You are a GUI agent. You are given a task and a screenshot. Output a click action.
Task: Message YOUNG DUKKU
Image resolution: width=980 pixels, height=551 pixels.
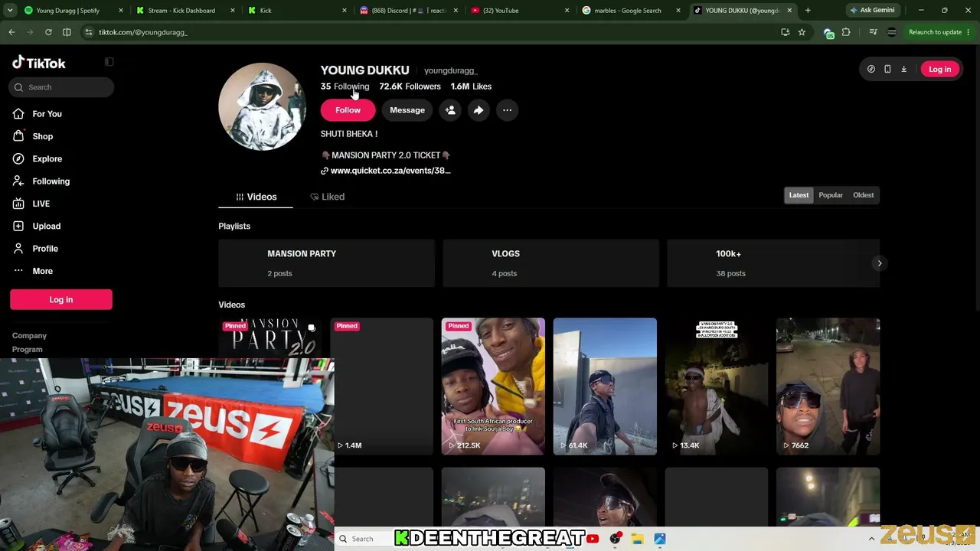tap(407, 110)
